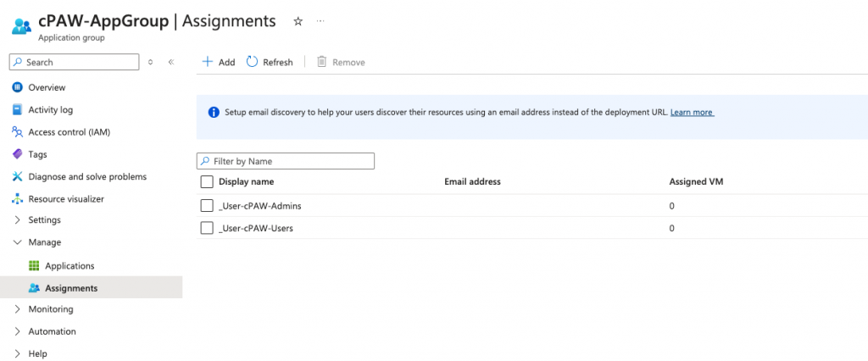Click the magnifier icon in Filter by Name

205,161
